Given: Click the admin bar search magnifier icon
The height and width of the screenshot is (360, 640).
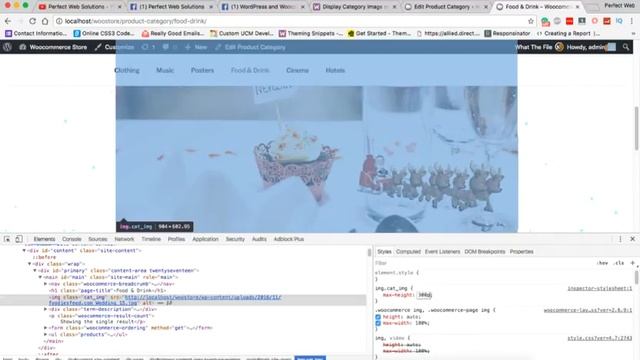Looking at the screenshot, I should pos(626,47).
